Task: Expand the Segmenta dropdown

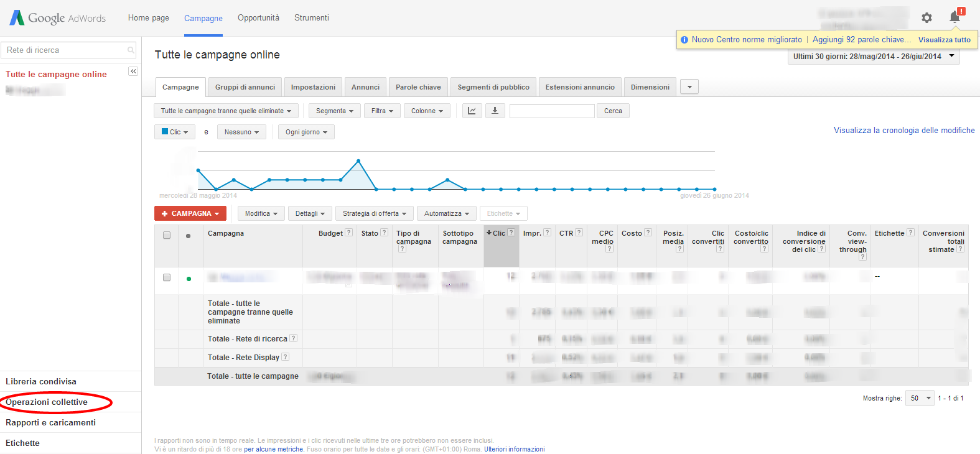Action: [x=334, y=111]
